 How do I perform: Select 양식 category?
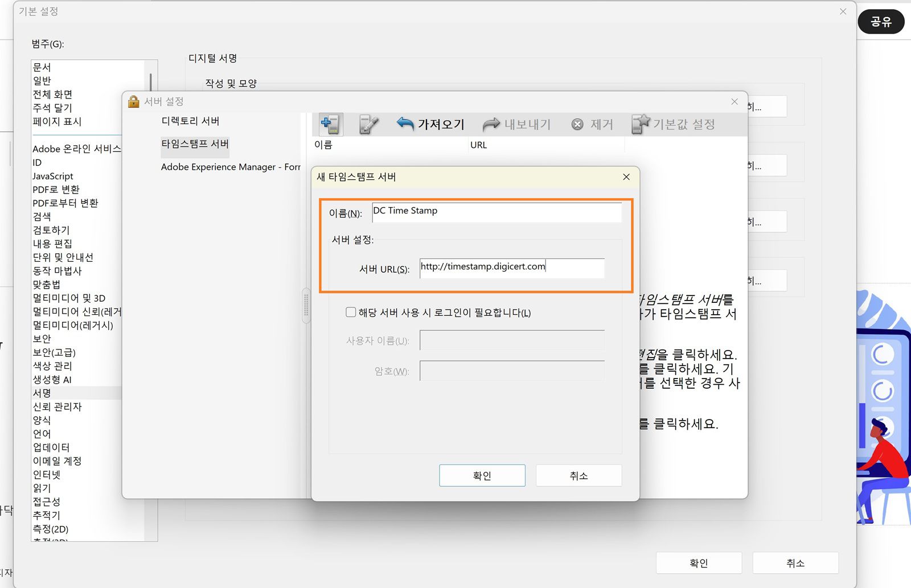click(42, 421)
